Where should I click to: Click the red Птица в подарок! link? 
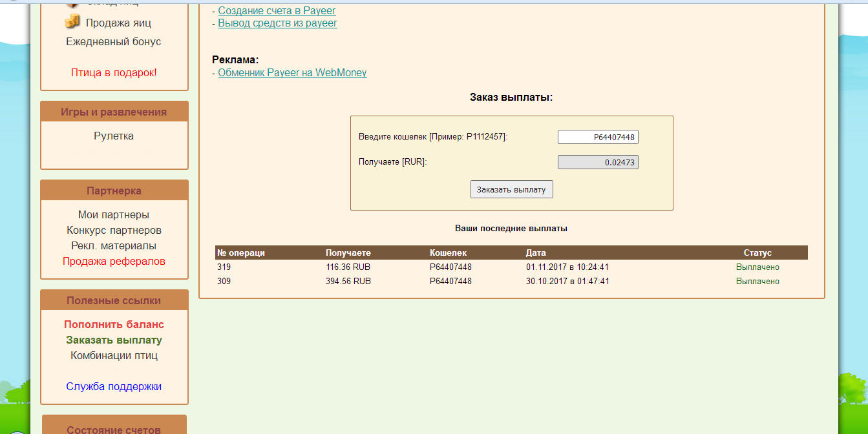click(114, 72)
